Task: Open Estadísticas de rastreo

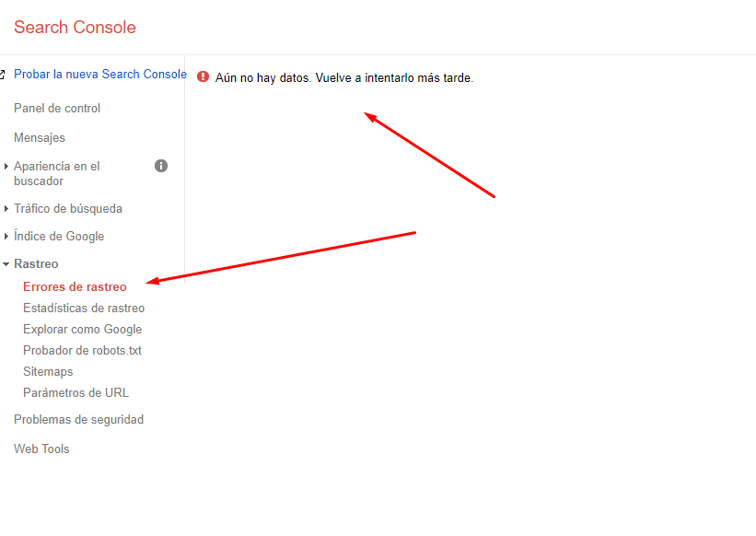Action: (84, 308)
